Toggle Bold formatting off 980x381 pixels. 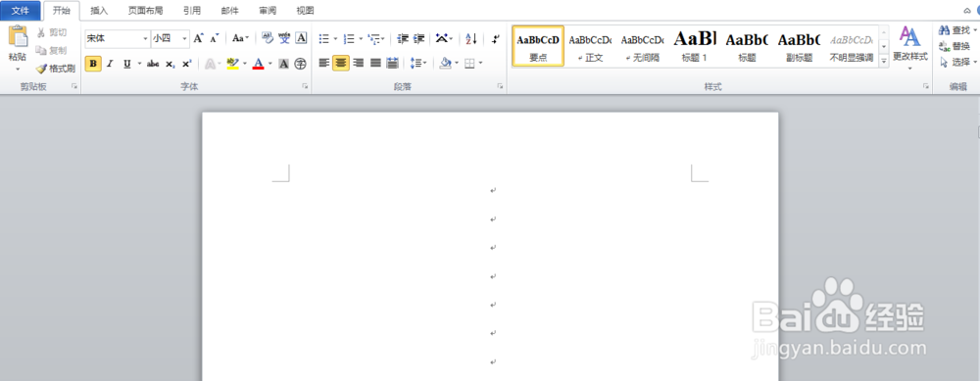(93, 64)
